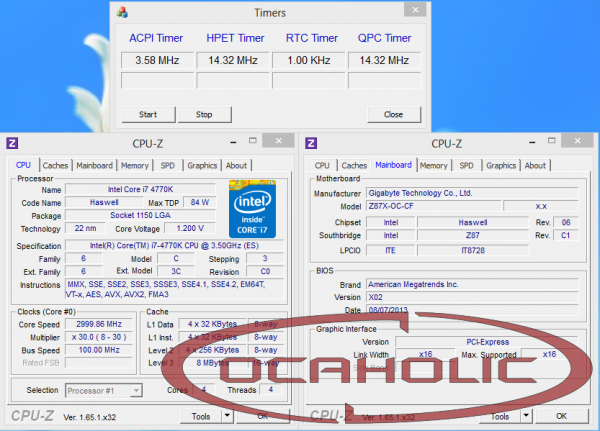Minimize the left CPU-Z window
Image resolution: width=600 pixels, height=431 pixels.
click(x=233, y=142)
